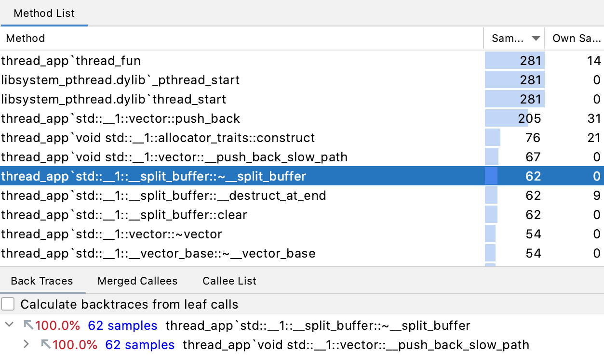This screenshot has height=364, width=604.
Task: Select the allocator_traits::construct row
Action: pos(302,138)
